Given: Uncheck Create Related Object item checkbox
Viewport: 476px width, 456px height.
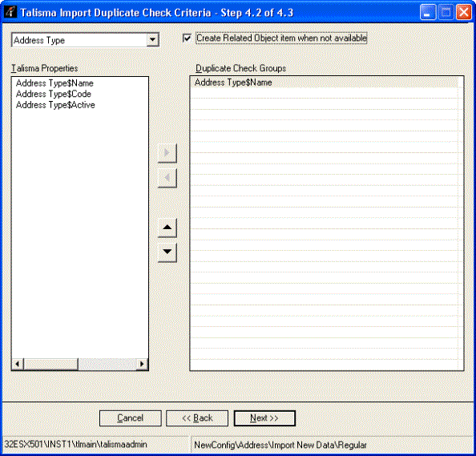Looking at the screenshot, I should 187,38.
